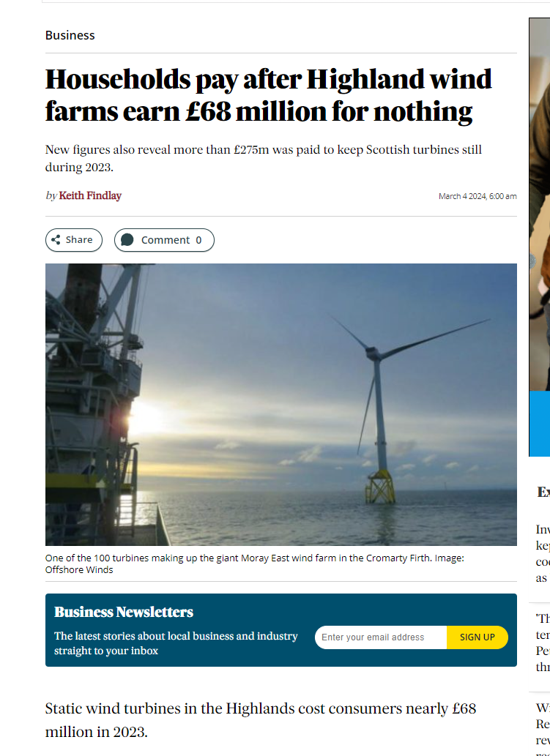Open the bottom sidebar story starting 'Wi'
The height and width of the screenshot is (756, 550).
click(x=543, y=729)
